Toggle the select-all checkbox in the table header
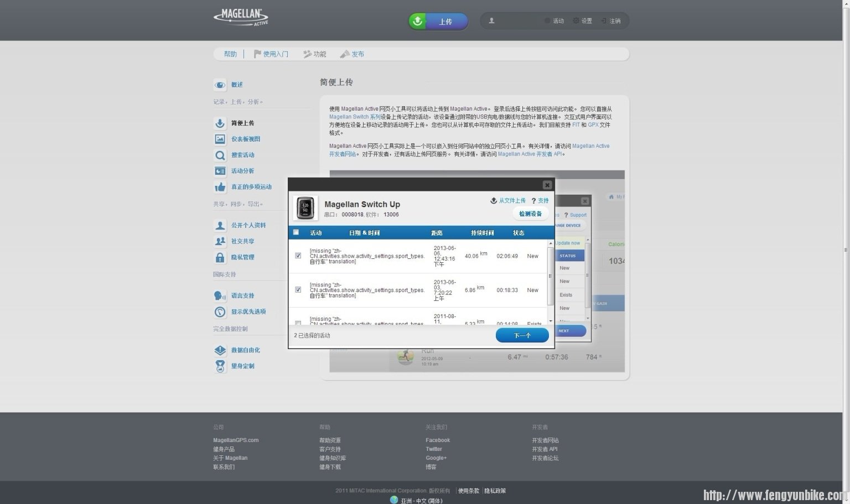 [296, 232]
